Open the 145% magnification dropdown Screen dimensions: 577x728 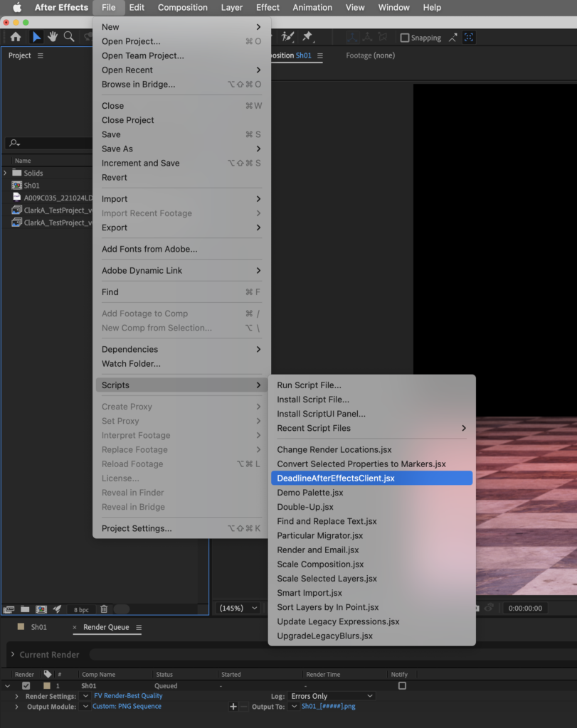click(238, 609)
